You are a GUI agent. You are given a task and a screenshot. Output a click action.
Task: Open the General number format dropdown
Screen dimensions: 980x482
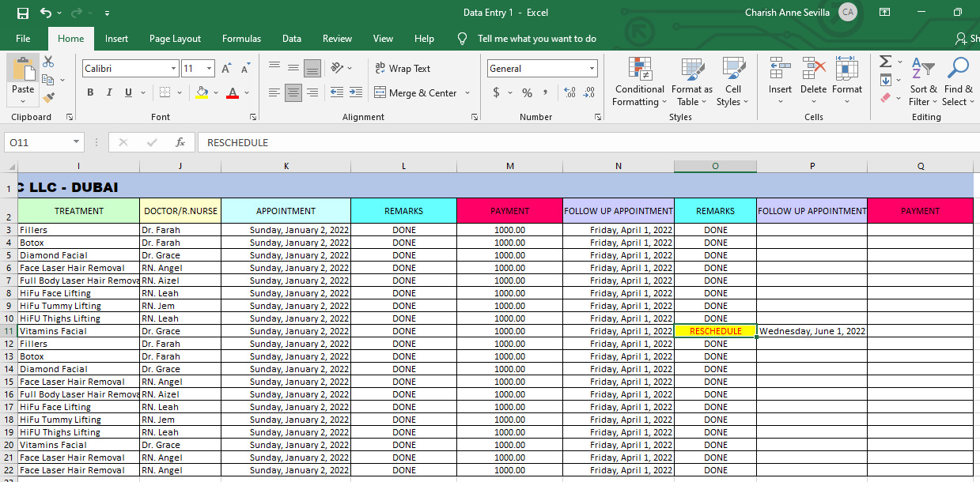[591, 69]
